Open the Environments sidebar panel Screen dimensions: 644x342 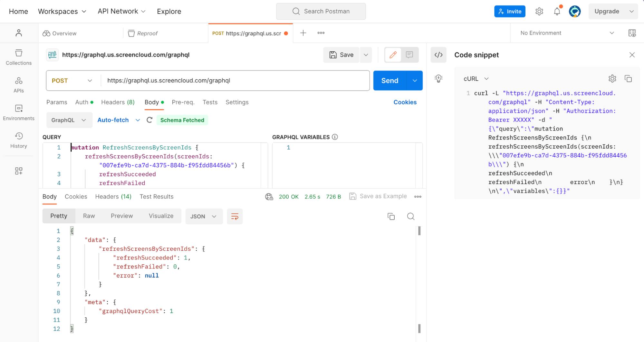19,113
